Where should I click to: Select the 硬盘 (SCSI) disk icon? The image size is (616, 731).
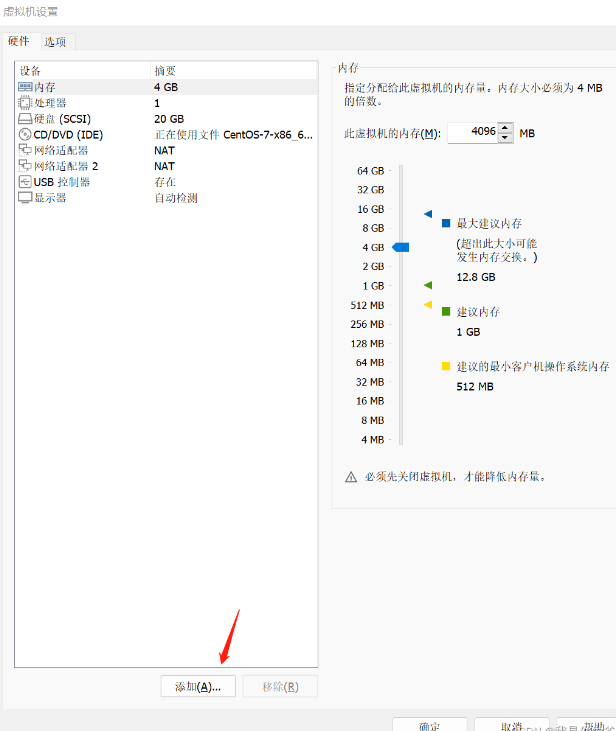point(25,118)
